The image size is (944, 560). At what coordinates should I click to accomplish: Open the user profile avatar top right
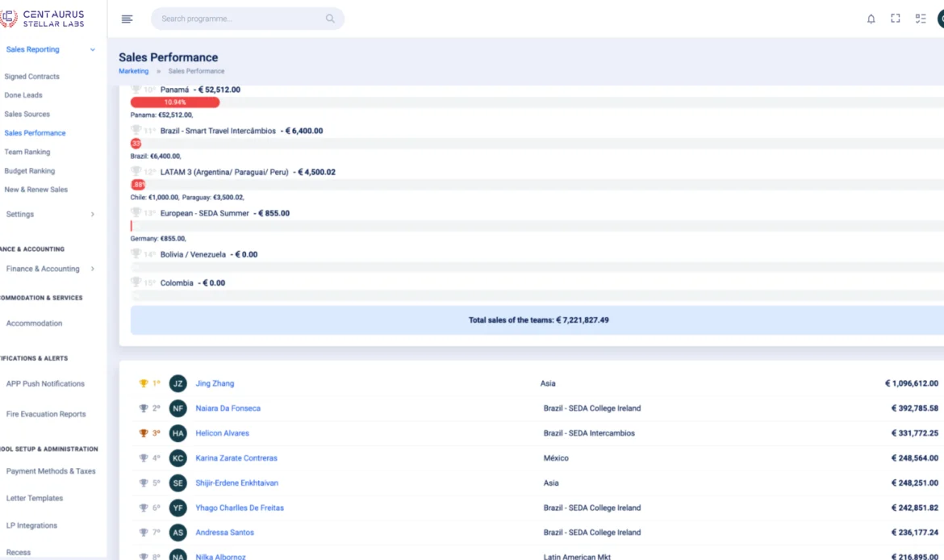[941, 18]
